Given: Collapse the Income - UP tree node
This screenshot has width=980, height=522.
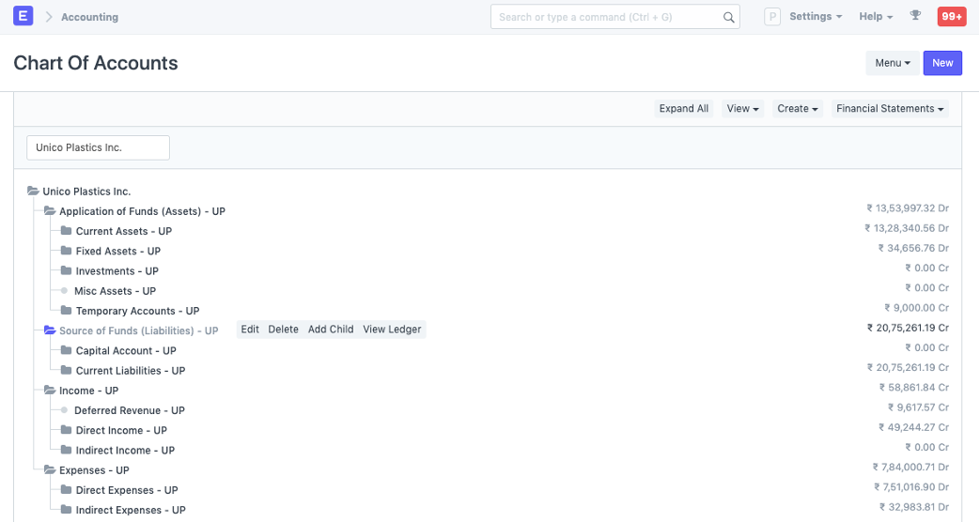Looking at the screenshot, I should click(x=50, y=391).
